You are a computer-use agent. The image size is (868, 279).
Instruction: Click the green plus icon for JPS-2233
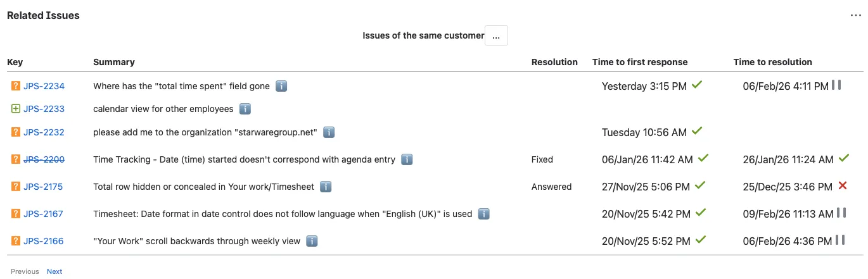click(16, 109)
